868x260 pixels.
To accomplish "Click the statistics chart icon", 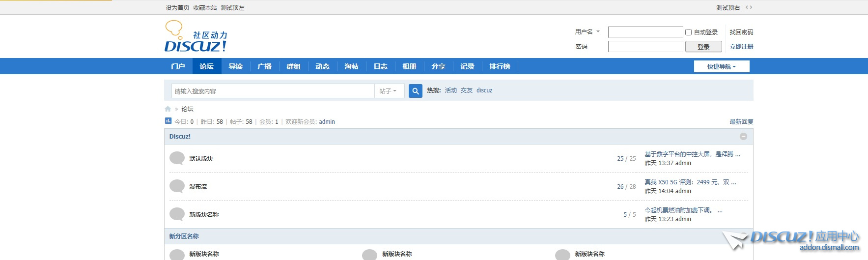I will point(168,121).
